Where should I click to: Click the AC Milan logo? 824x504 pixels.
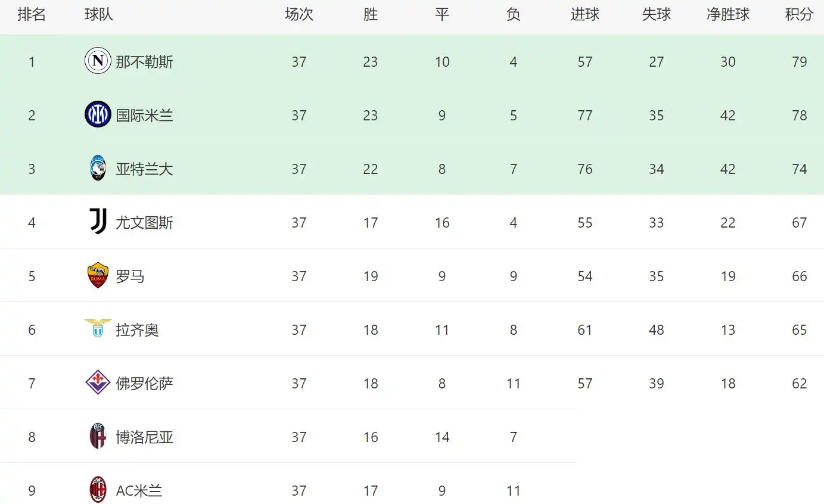pos(98,490)
